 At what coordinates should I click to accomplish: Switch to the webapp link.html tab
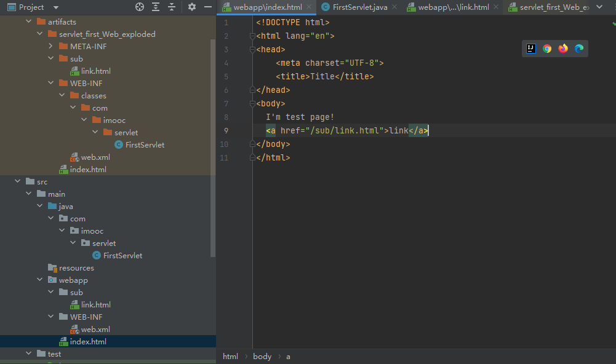[x=453, y=7]
